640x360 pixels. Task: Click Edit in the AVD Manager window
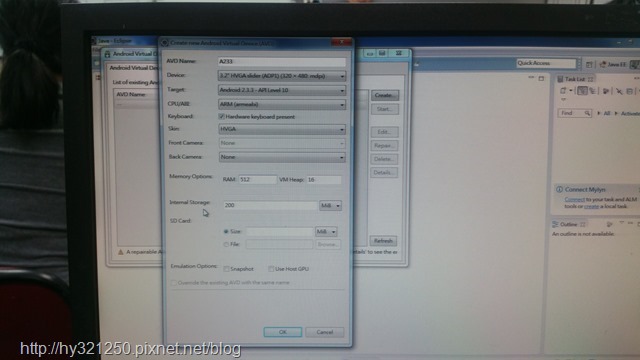[384, 132]
